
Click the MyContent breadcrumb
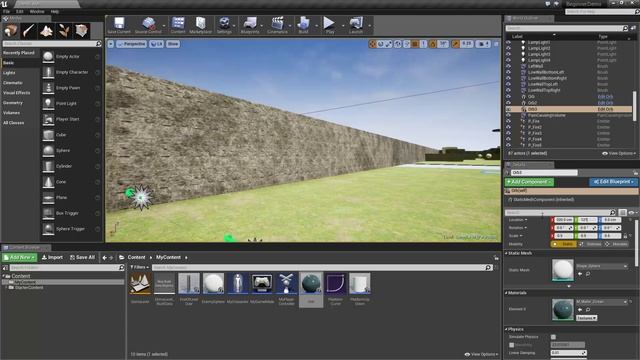coord(168,258)
